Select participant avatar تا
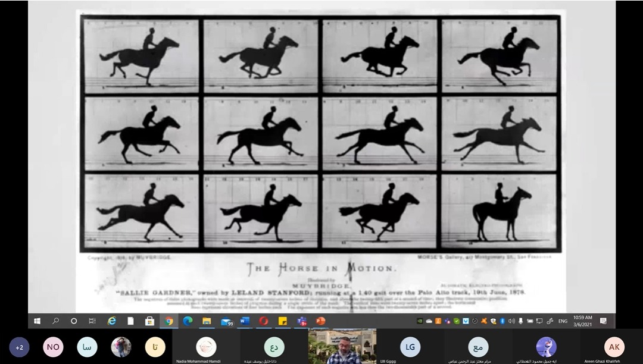 155,347
